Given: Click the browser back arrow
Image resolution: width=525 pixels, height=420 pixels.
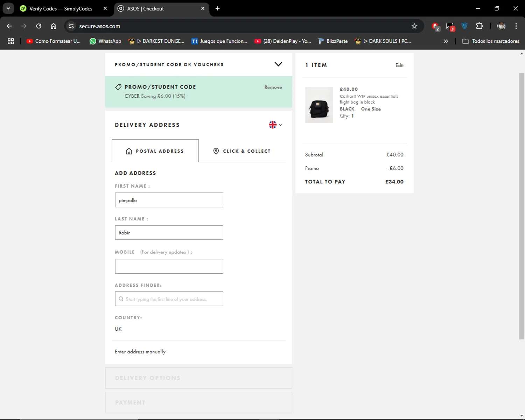Looking at the screenshot, I should (x=9, y=26).
